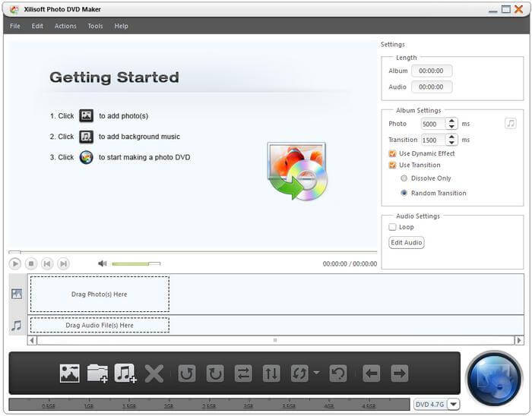Click the Audio length time field
532x416 pixels.
click(432, 87)
